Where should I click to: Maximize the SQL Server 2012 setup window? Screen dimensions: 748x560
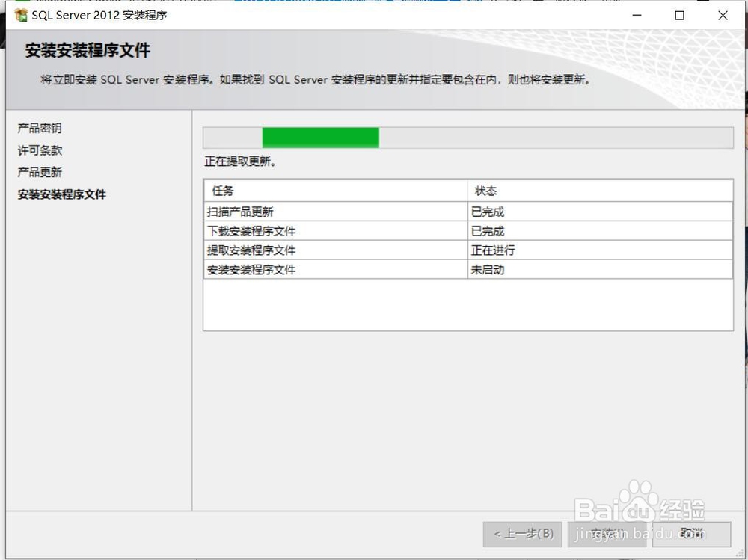click(x=680, y=15)
